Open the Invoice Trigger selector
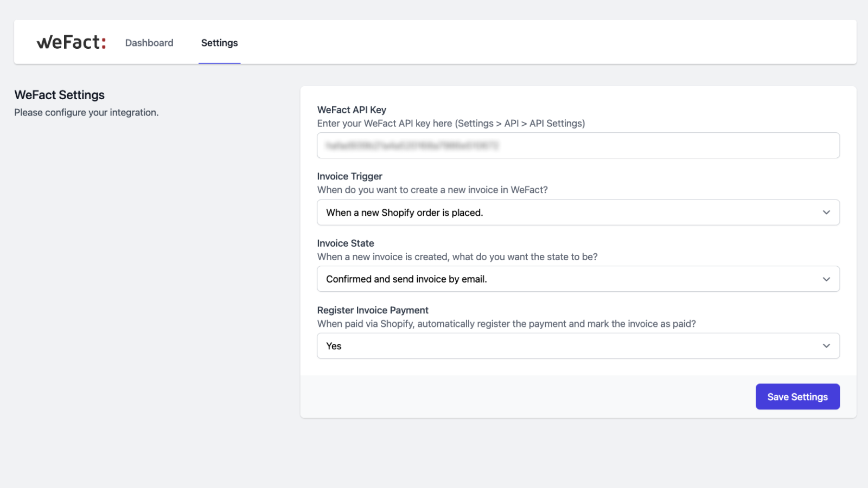The width and height of the screenshot is (868, 488). tap(578, 212)
